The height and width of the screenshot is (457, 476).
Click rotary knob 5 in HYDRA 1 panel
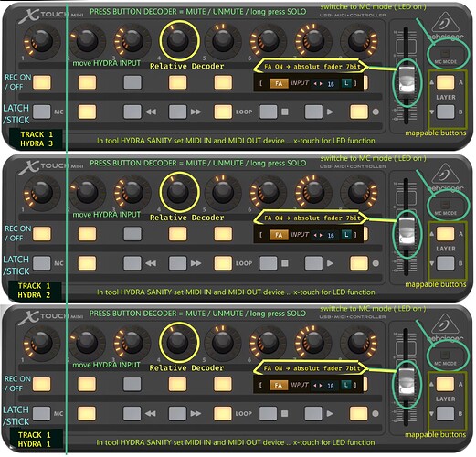click(x=223, y=343)
